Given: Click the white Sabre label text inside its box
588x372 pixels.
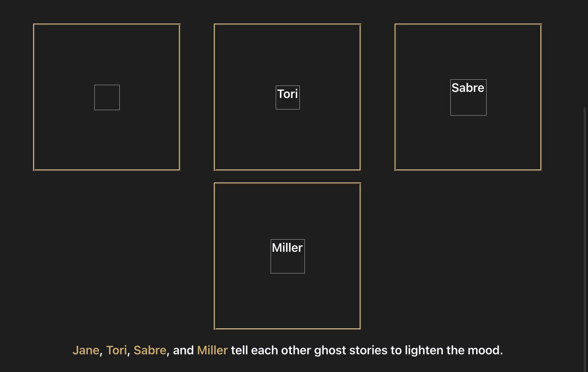Looking at the screenshot, I should pos(468,88).
